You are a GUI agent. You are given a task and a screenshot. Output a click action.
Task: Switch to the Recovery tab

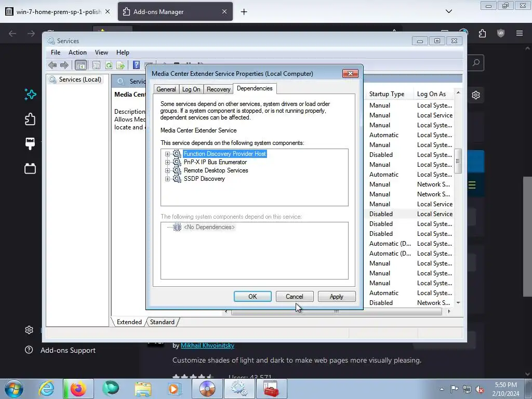[219, 89]
